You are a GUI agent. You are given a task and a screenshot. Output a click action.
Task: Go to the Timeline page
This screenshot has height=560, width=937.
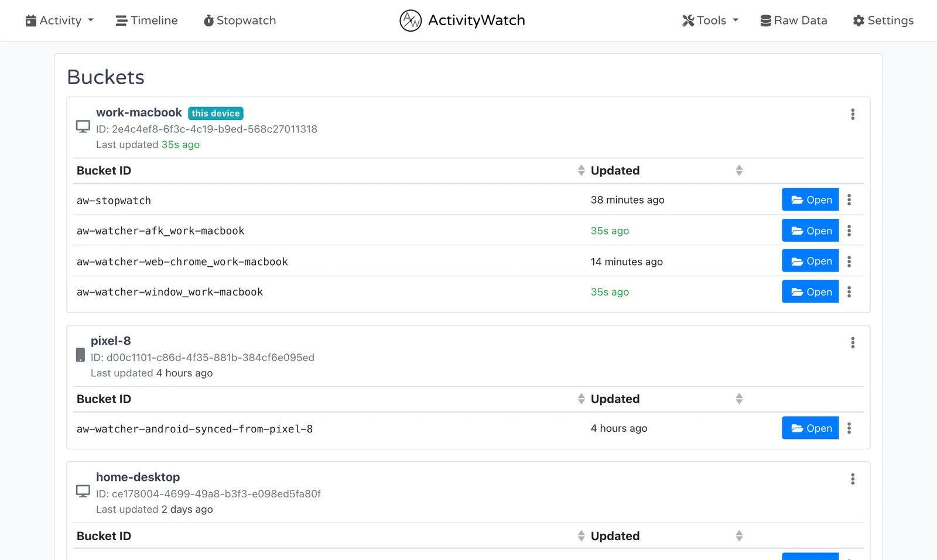146,20
